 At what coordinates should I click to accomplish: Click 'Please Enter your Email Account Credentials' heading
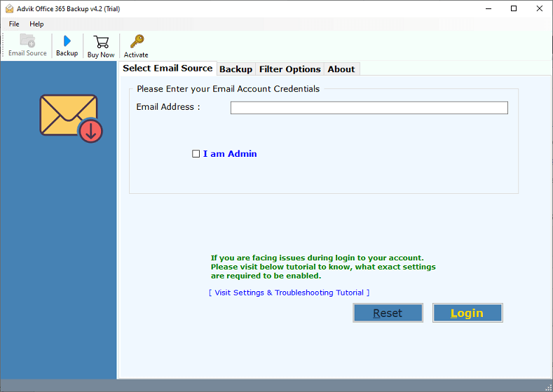click(228, 89)
